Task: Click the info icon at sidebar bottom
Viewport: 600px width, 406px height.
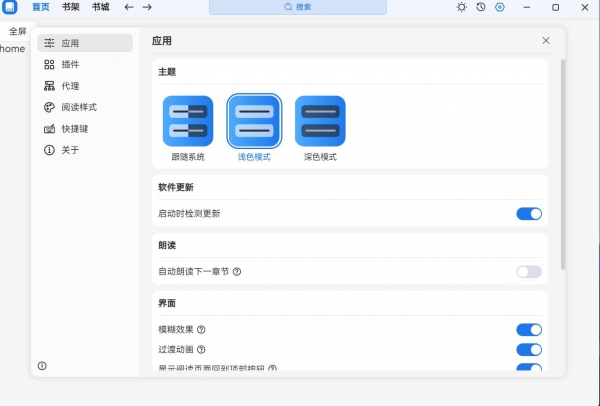Action: pos(42,366)
